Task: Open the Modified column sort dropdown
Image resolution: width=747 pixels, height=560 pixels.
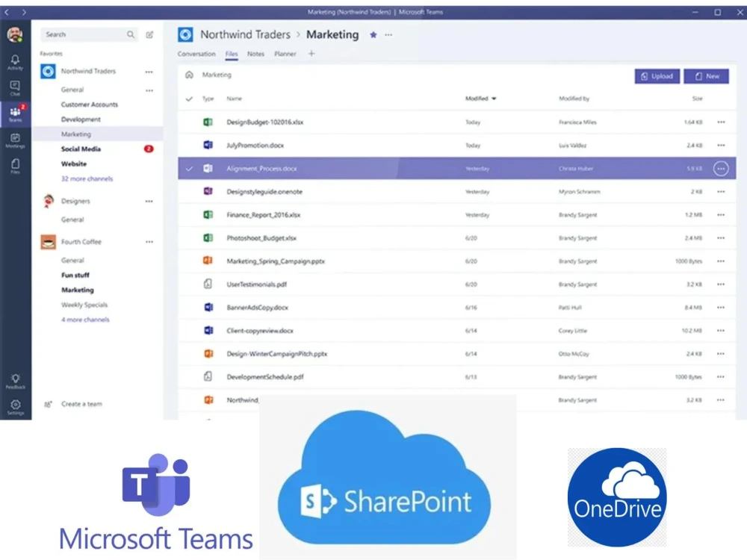Action: [x=493, y=99]
